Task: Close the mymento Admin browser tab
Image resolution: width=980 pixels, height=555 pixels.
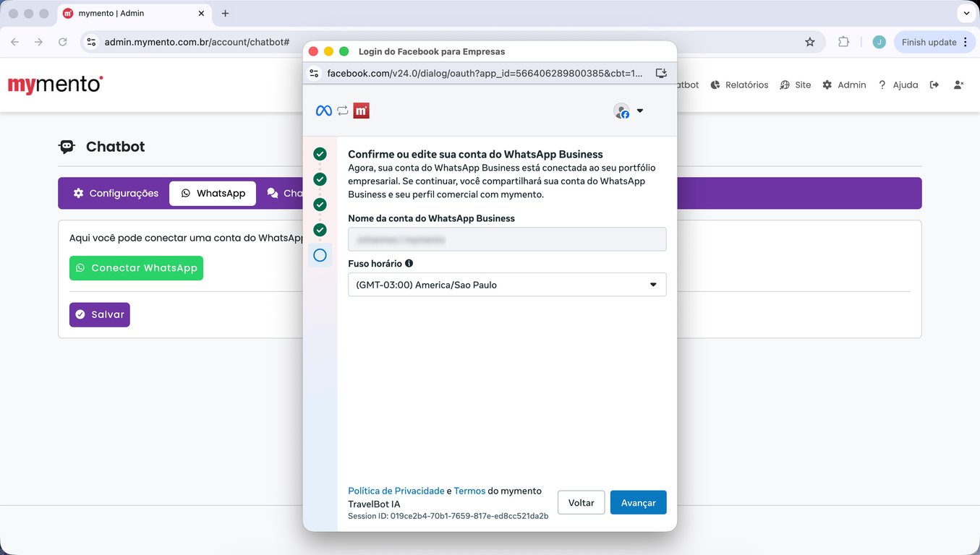Action: point(201,13)
